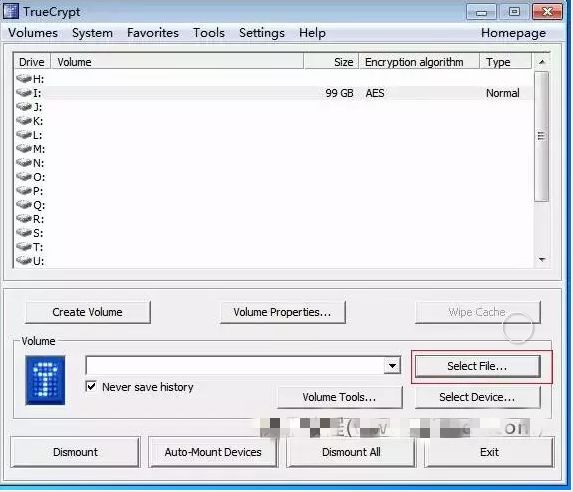Image resolution: width=573 pixels, height=492 pixels.
Task: Dismount the selected volume
Action: (x=75, y=452)
